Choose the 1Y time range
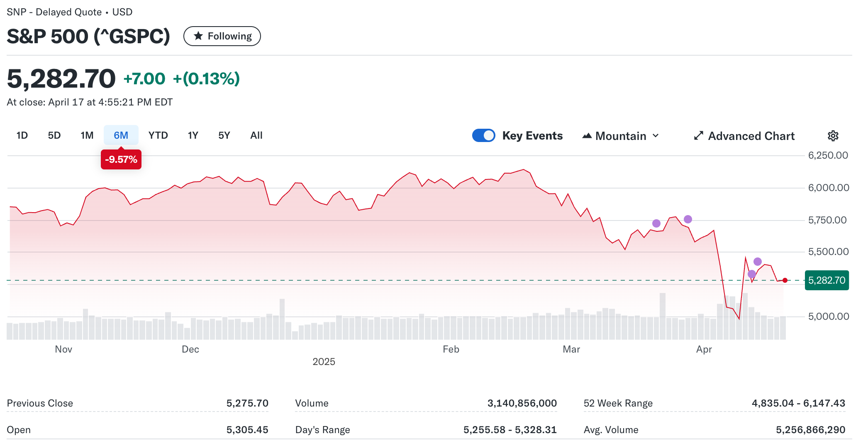This screenshot has height=441, width=868. (193, 135)
